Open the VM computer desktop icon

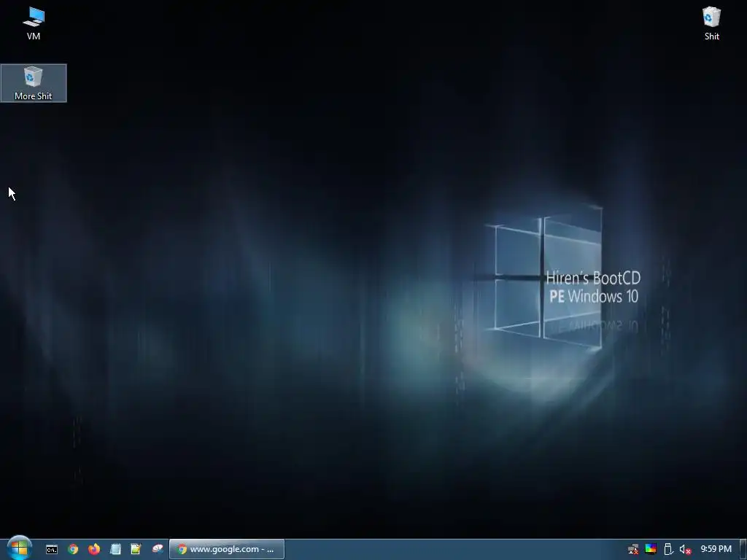tap(34, 23)
